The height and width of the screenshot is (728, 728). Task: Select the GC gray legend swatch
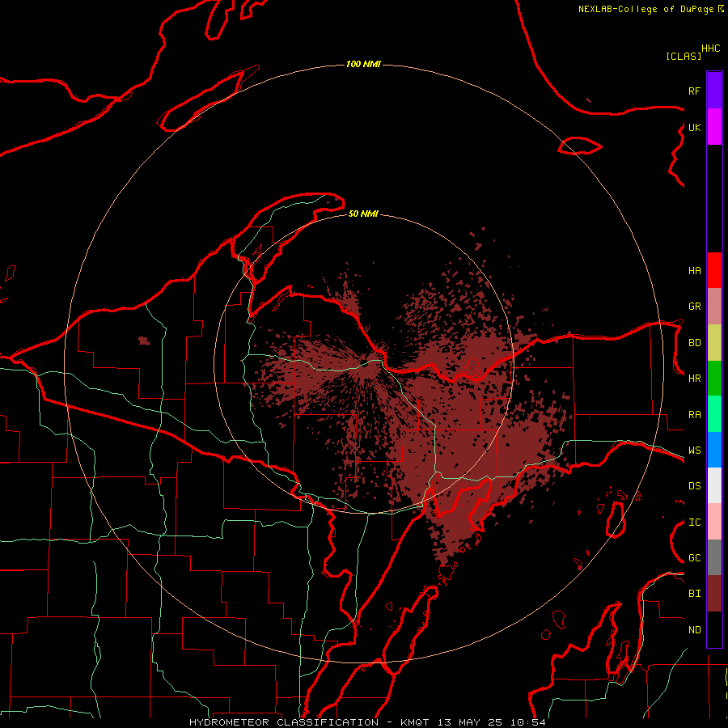[714, 557]
